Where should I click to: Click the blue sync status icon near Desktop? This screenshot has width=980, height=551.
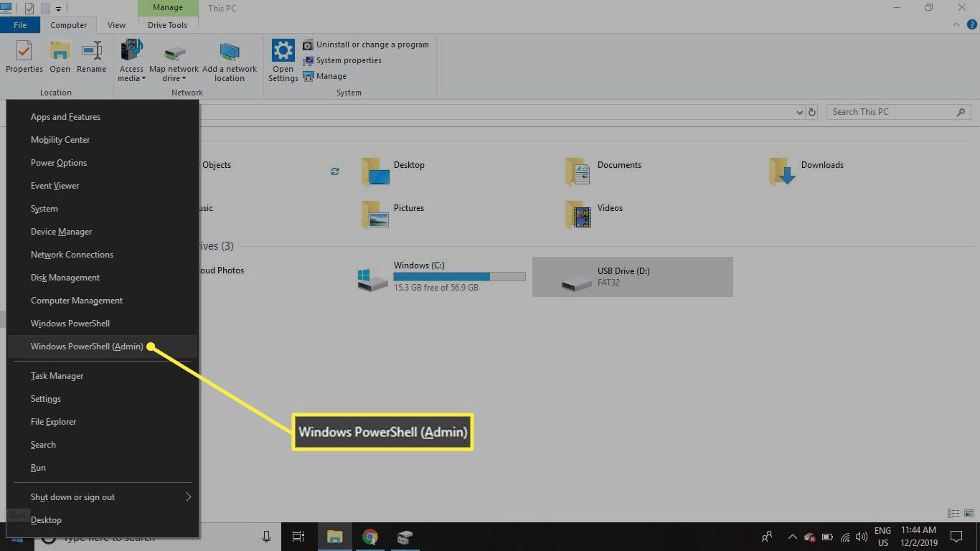tap(335, 171)
